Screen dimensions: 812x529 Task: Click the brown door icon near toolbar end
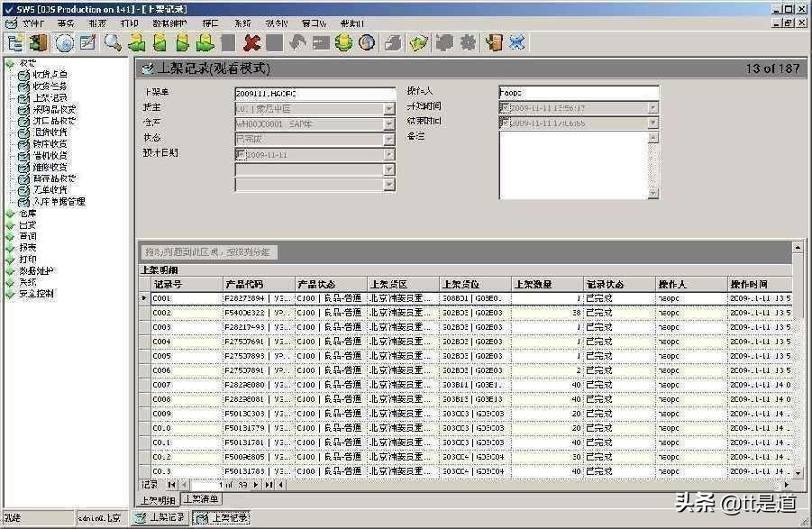[x=494, y=43]
